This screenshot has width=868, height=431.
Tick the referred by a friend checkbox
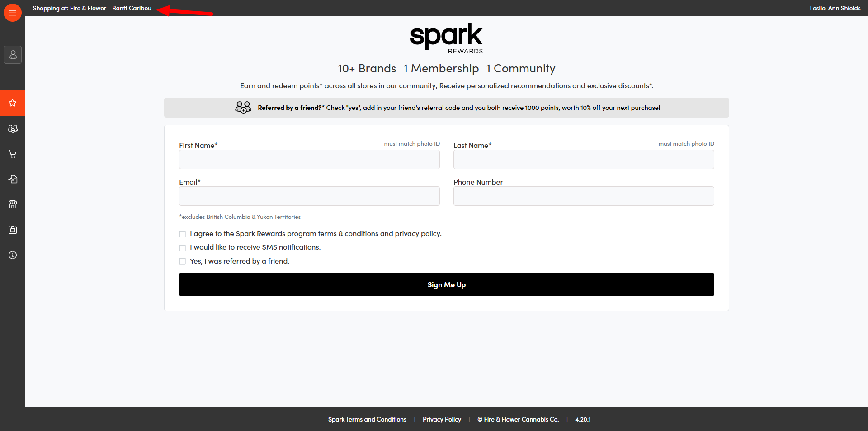point(183,261)
